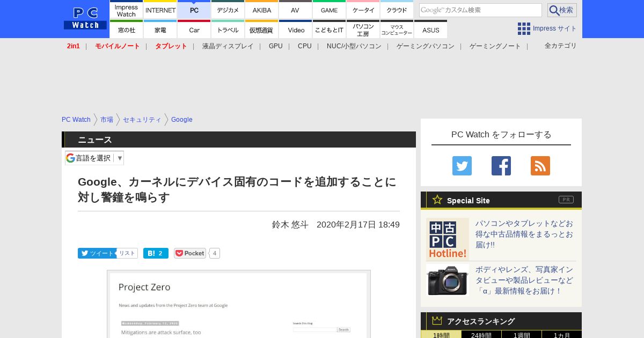The width and height of the screenshot is (644, 338).
Task: Open the 窓の杜 tab
Action: 126,30
